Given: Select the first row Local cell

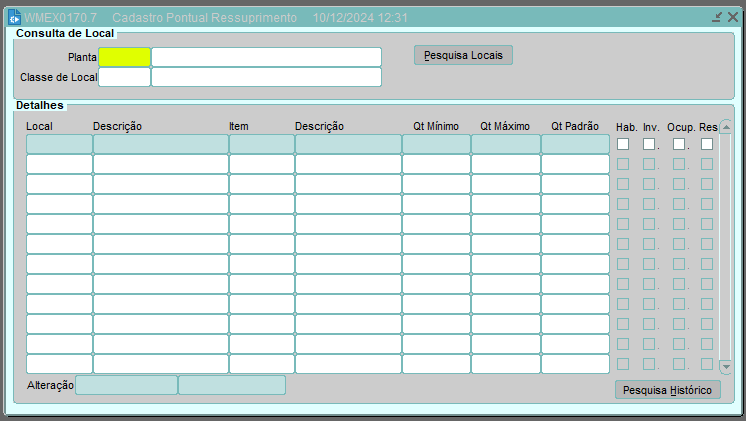Looking at the screenshot, I should (59, 144).
